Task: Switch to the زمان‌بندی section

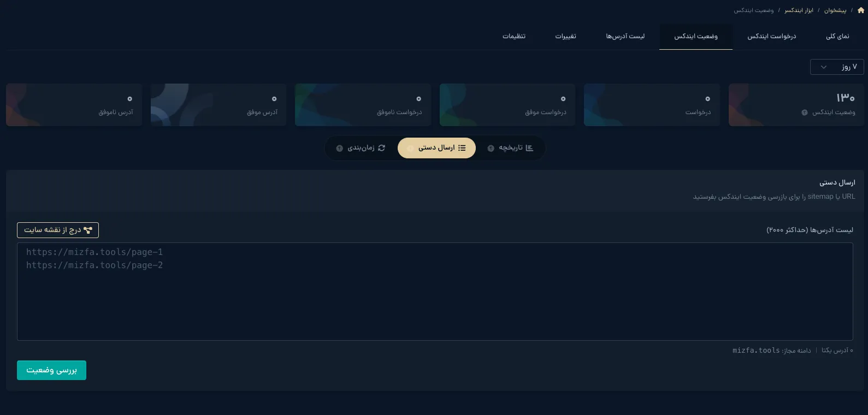Action: pyautogui.click(x=361, y=148)
